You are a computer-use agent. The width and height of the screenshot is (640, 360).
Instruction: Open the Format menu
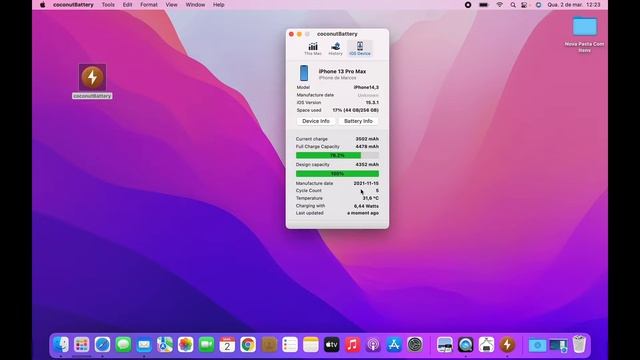tap(149, 5)
